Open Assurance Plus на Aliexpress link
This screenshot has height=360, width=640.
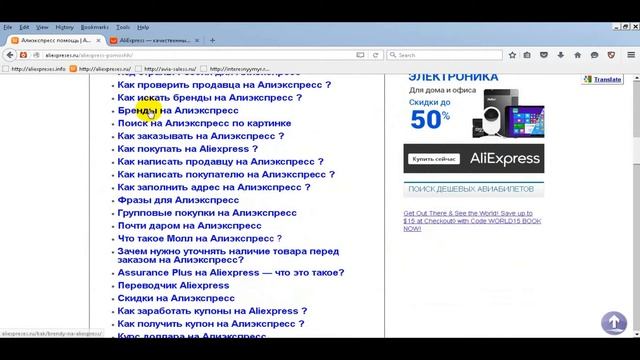[x=231, y=273]
